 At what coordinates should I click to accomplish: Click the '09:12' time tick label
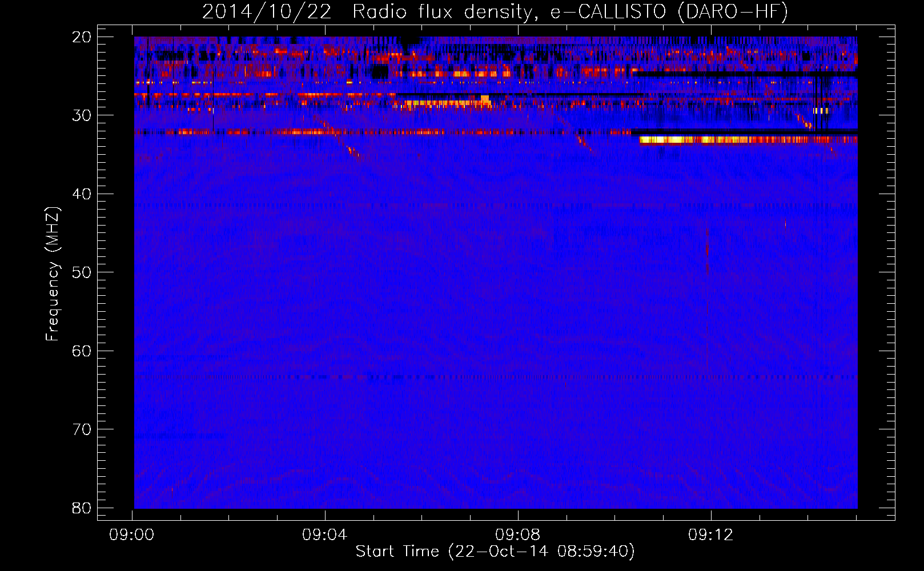(x=711, y=535)
